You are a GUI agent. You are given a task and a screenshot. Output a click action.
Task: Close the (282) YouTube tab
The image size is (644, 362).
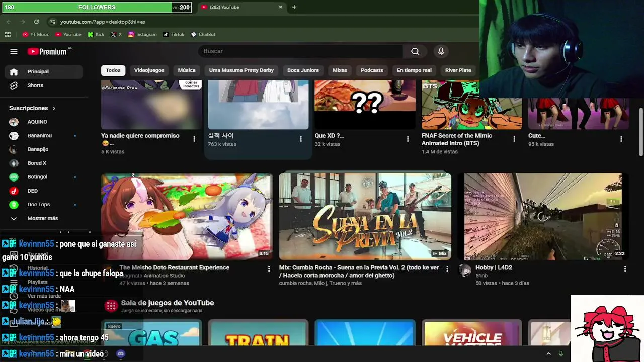point(281,7)
